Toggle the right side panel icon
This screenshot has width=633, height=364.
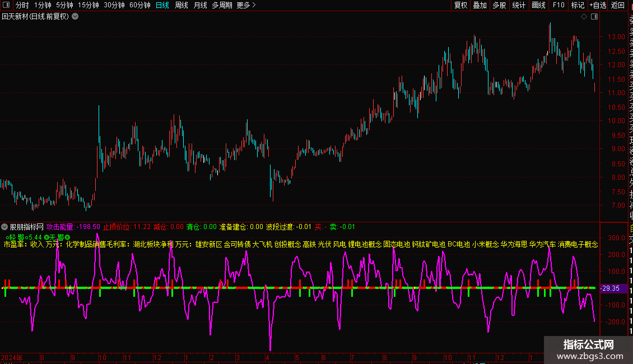point(594,17)
